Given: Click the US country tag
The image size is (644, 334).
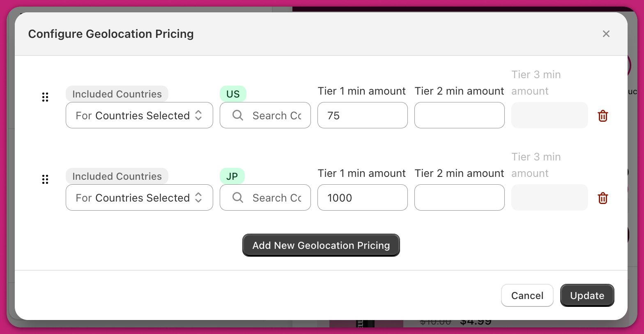Looking at the screenshot, I should click(233, 94).
